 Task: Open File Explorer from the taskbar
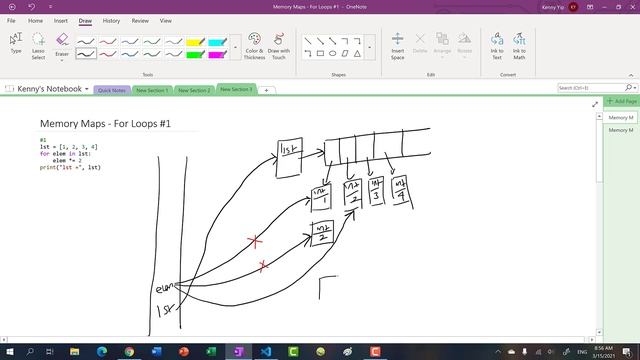pos(75,351)
